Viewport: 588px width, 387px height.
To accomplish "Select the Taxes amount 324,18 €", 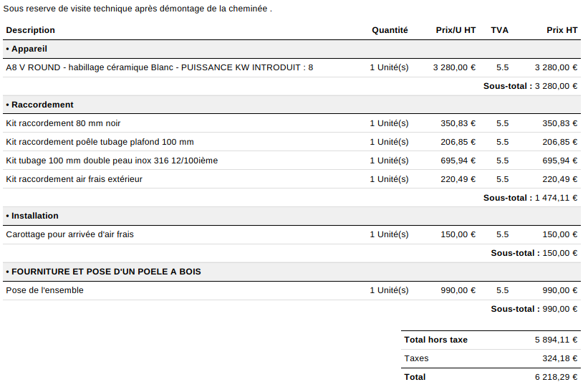I will click(x=559, y=358).
